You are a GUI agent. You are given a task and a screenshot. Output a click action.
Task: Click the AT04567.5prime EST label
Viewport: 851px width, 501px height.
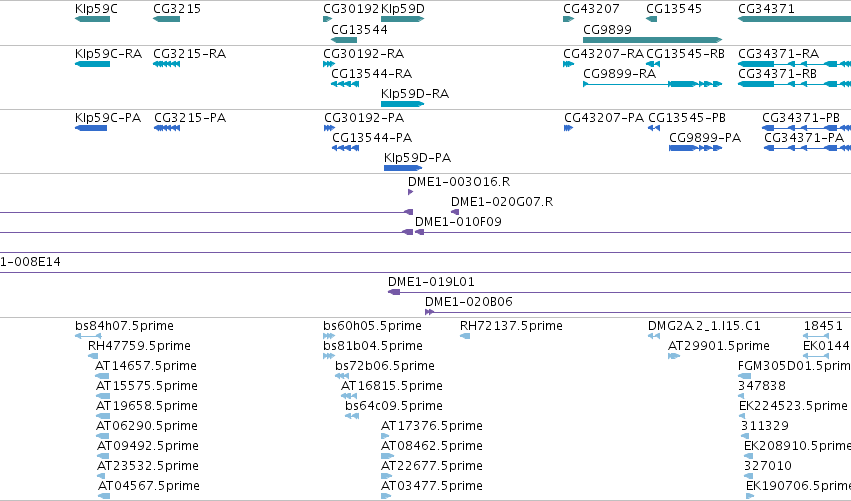149,486
